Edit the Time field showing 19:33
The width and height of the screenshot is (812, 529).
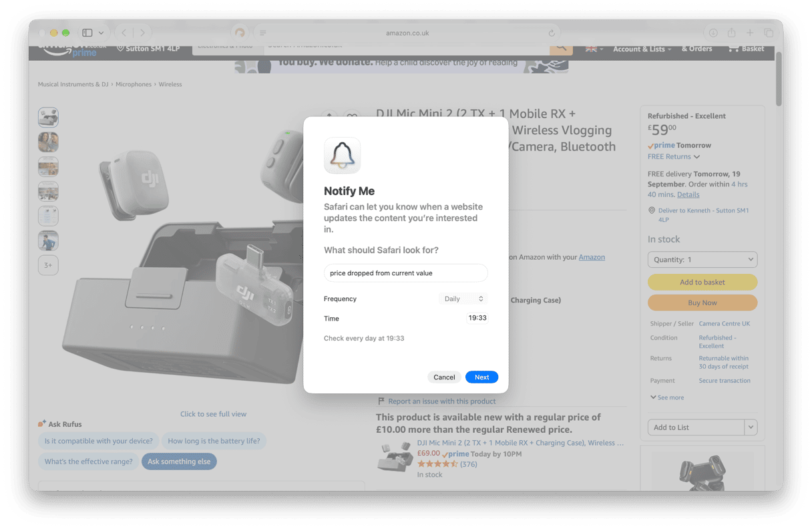pyautogui.click(x=477, y=318)
